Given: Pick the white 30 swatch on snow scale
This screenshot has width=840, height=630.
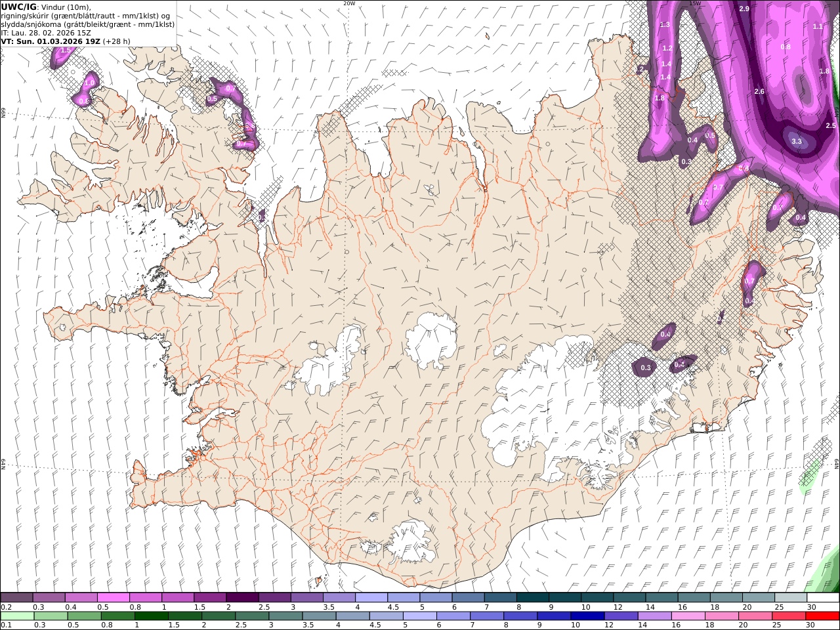Looking at the screenshot, I should point(823,598).
